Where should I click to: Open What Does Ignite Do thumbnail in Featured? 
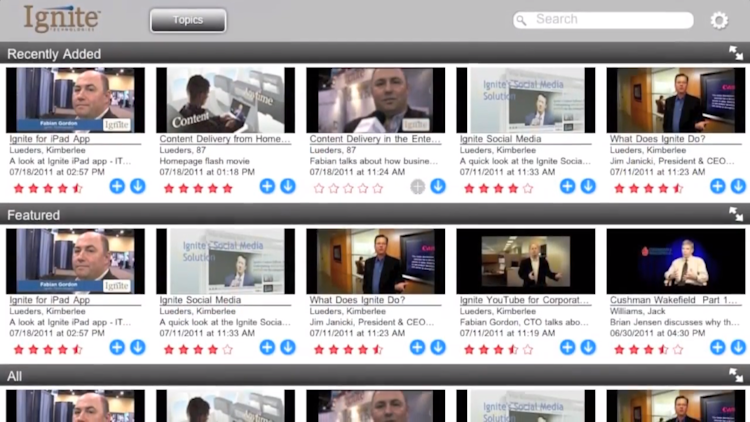pos(376,261)
